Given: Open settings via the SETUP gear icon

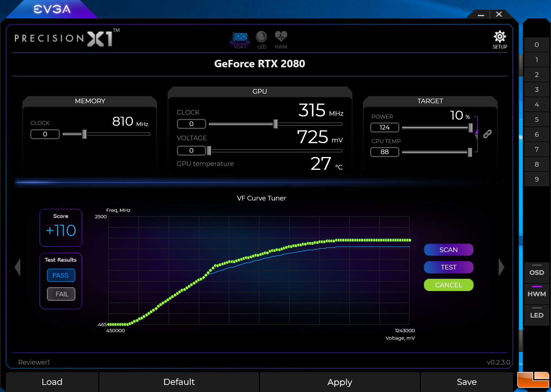Looking at the screenshot, I should [x=500, y=37].
